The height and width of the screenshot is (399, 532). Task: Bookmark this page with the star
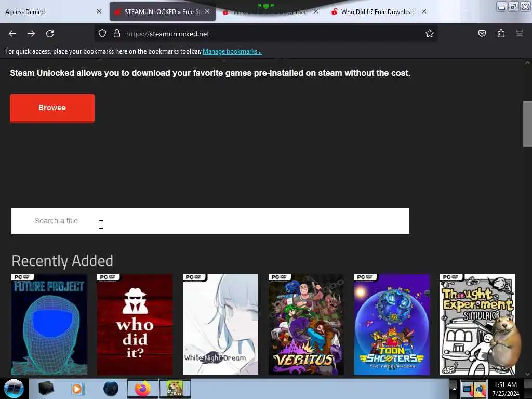pyautogui.click(x=430, y=33)
